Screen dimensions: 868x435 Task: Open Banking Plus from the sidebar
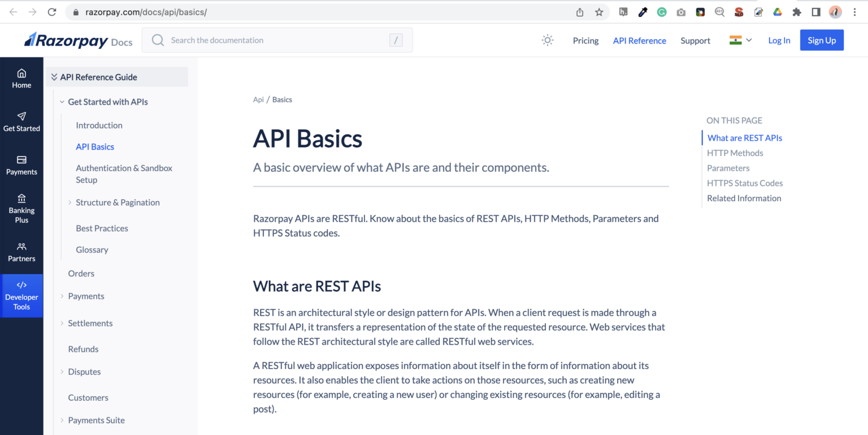point(21,209)
